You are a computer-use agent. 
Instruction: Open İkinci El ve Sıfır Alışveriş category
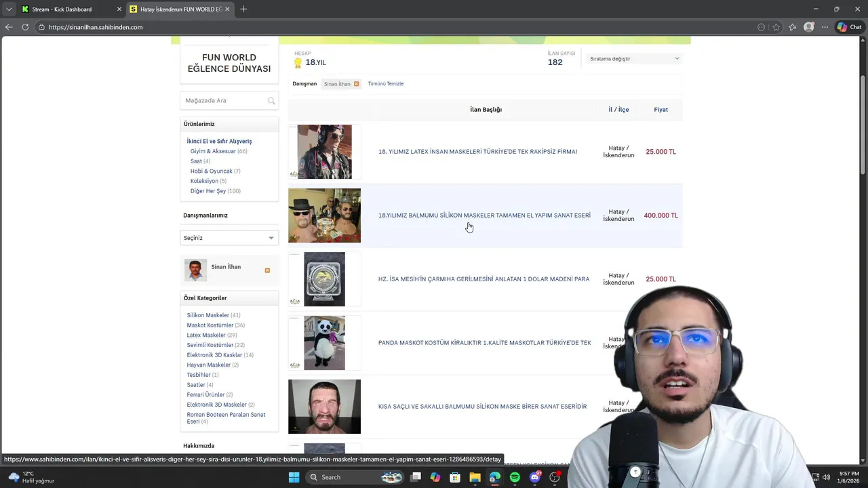219,141
